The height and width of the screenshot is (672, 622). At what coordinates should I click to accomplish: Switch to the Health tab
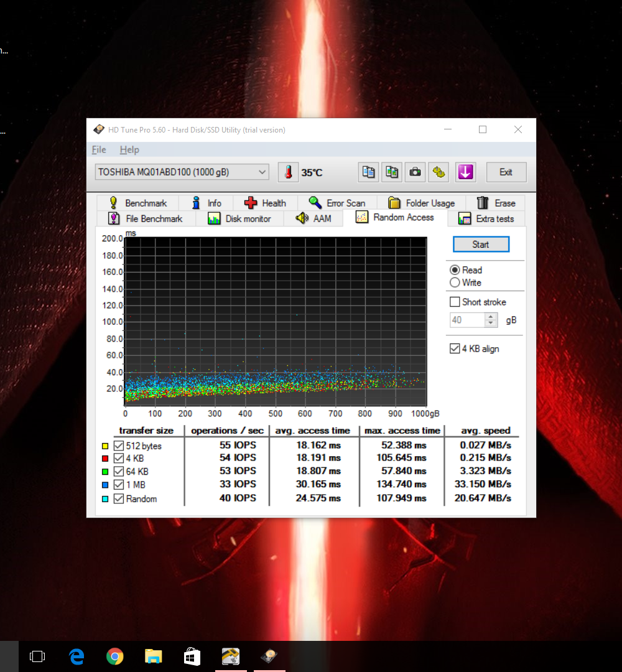265,203
